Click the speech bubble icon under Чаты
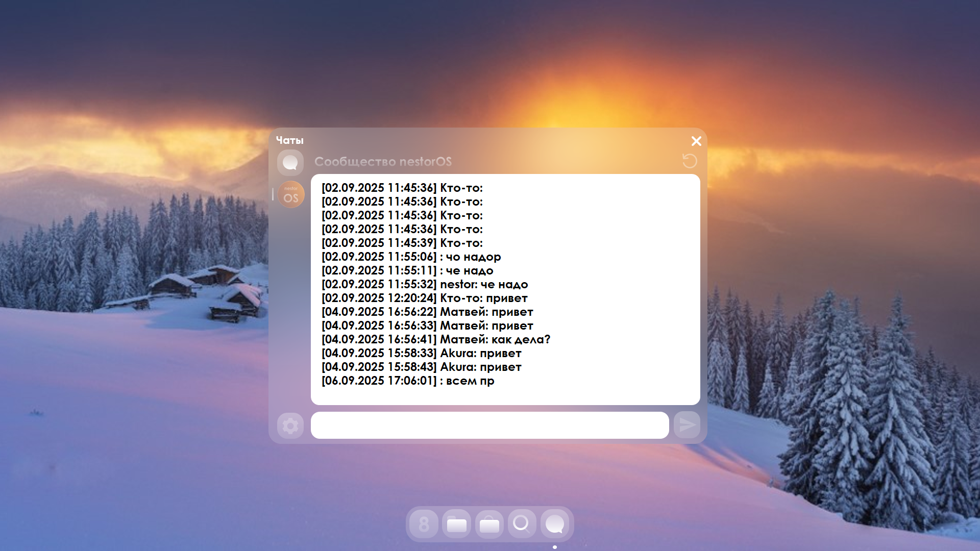This screenshot has width=980, height=551. click(290, 163)
